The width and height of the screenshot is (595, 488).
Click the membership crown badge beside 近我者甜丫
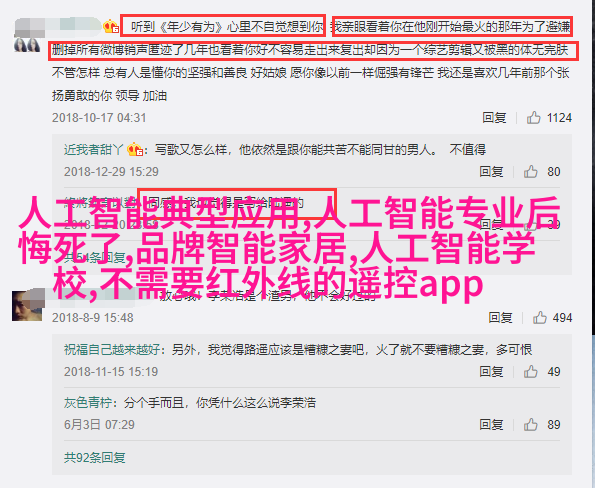tap(135, 150)
